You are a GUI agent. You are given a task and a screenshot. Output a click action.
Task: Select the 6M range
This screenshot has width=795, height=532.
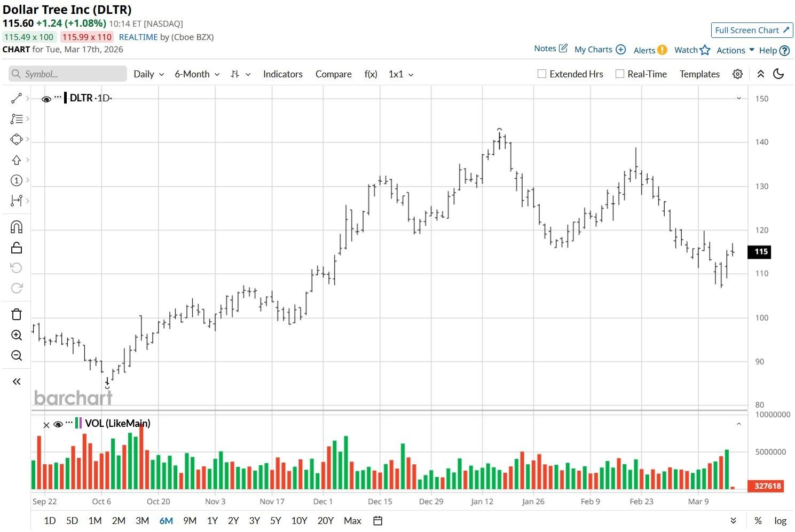(x=166, y=521)
